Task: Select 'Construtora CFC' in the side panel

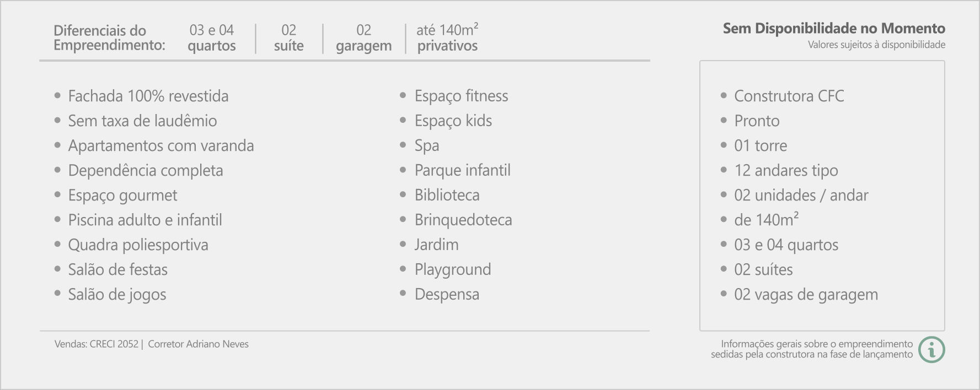Action: coord(789,96)
